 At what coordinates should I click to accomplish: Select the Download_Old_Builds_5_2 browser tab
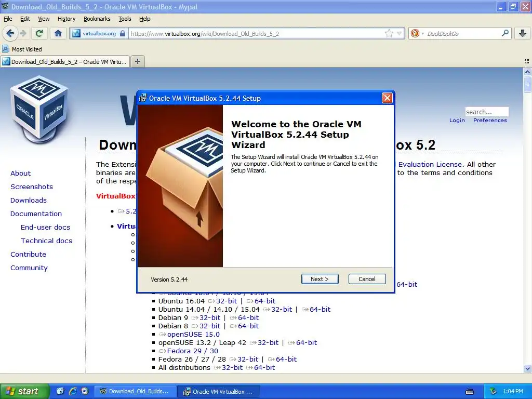(64, 62)
